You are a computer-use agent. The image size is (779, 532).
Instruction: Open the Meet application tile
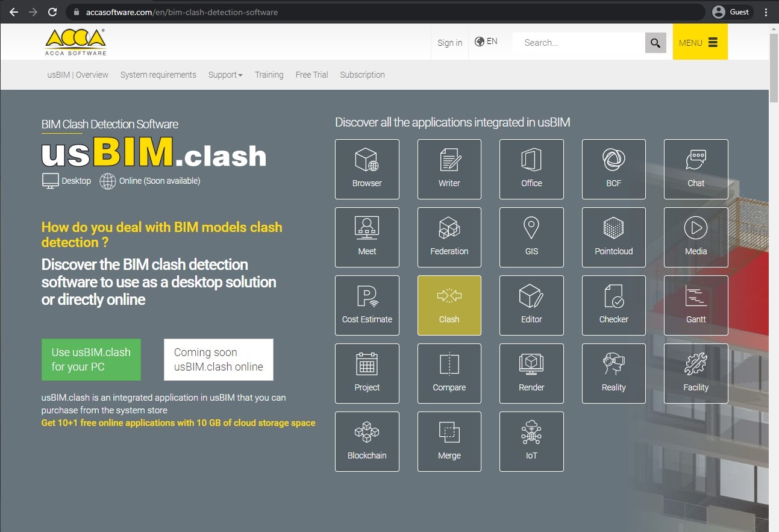pos(367,237)
